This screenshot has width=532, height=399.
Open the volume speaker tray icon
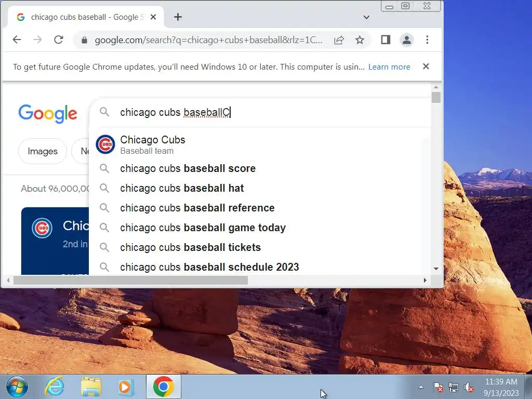[x=469, y=387]
